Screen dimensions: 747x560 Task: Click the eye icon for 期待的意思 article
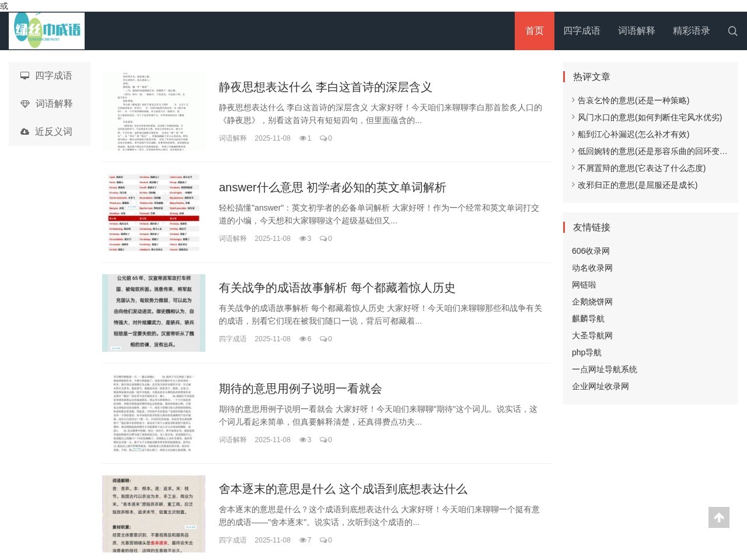[303, 440]
